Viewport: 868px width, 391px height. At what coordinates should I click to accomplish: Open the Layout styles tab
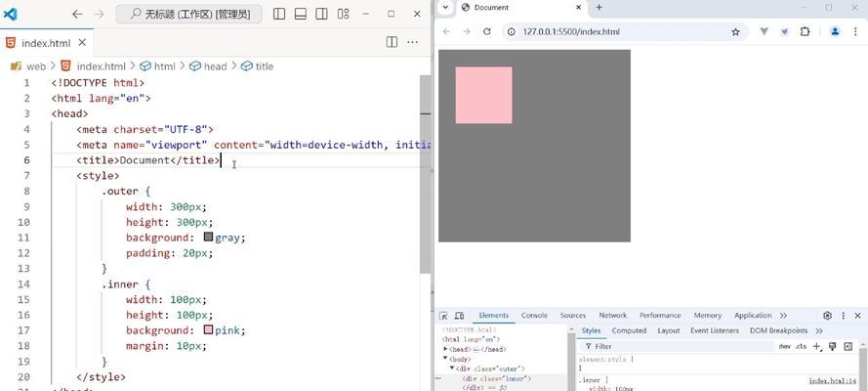668,330
